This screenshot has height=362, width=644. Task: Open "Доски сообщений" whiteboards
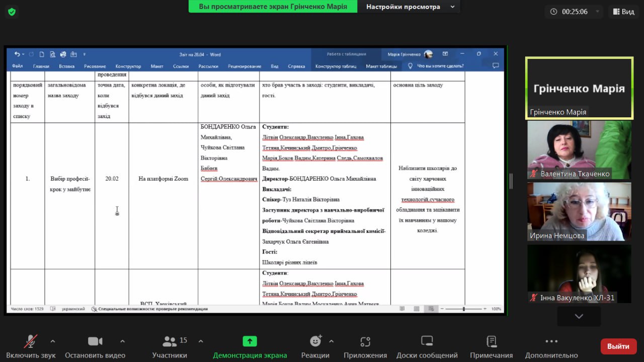[427, 346]
